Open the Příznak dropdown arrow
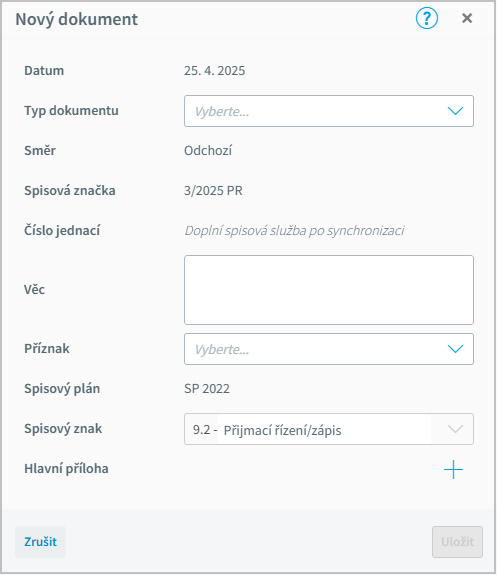497x575 pixels. click(455, 349)
